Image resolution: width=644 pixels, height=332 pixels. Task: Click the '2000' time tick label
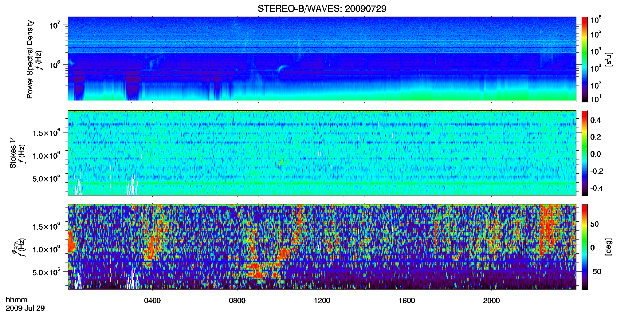point(492,301)
